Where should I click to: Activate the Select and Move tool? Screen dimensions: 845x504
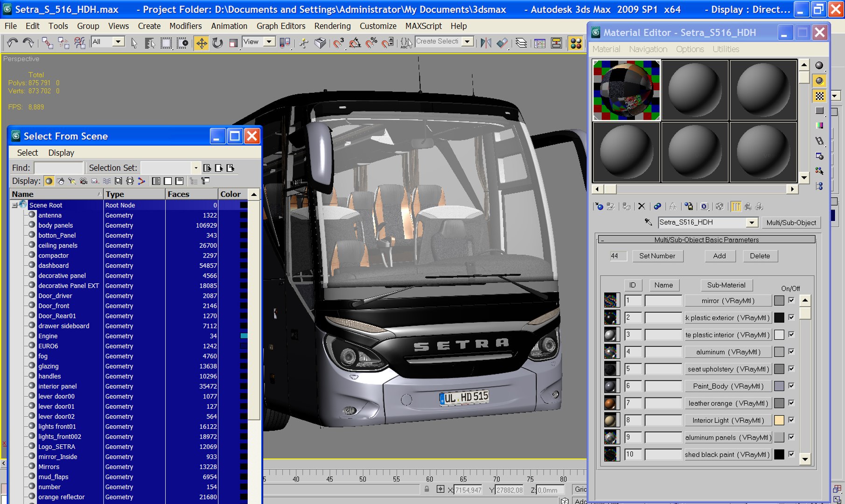pos(202,43)
